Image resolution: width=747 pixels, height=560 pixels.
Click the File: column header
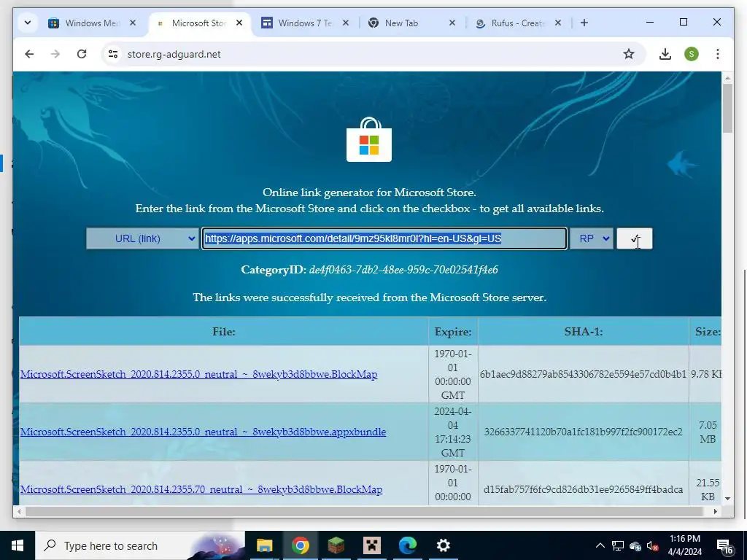(224, 332)
